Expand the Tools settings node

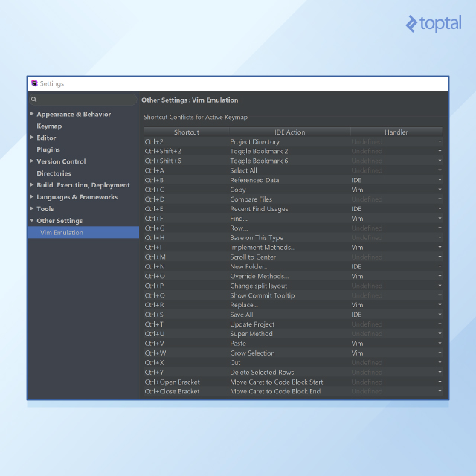click(x=32, y=208)
